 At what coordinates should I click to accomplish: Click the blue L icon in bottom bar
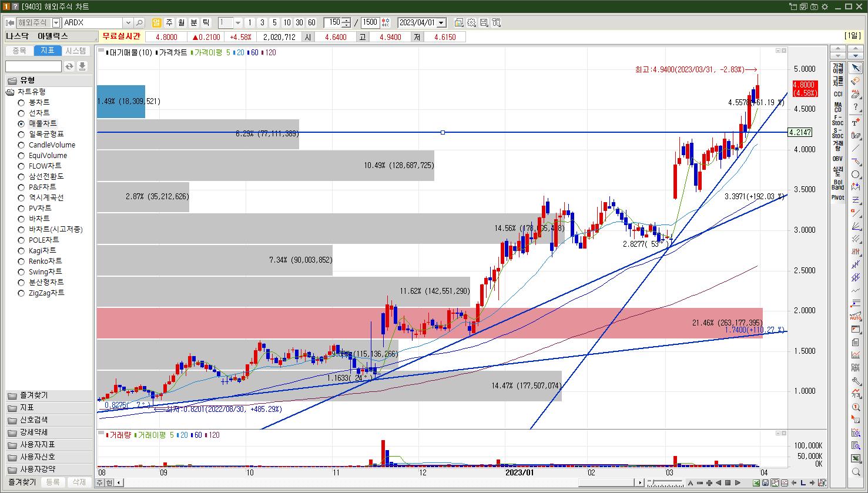click(x=803, y=483)
